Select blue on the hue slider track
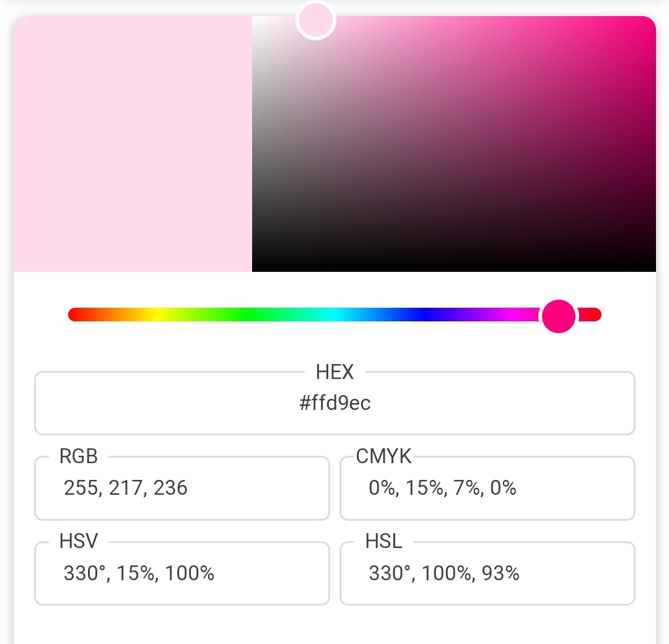 click(x=423, y=315)
